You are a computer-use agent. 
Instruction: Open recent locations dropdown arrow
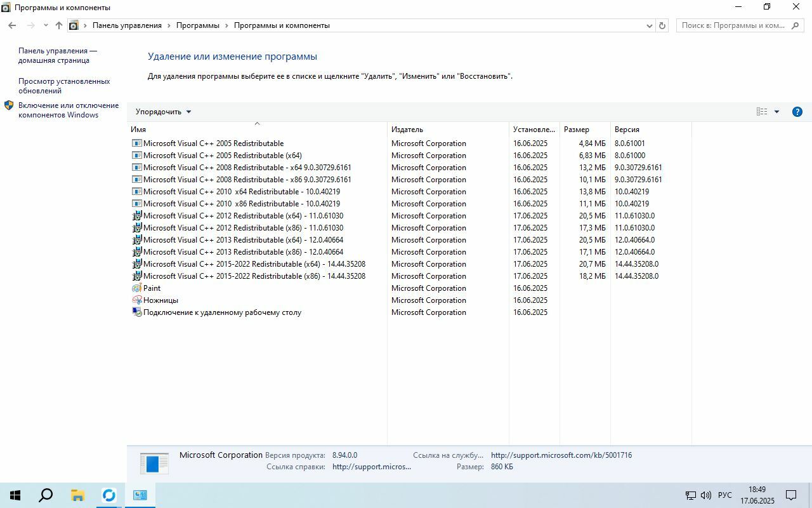click(x=46, y=25)
